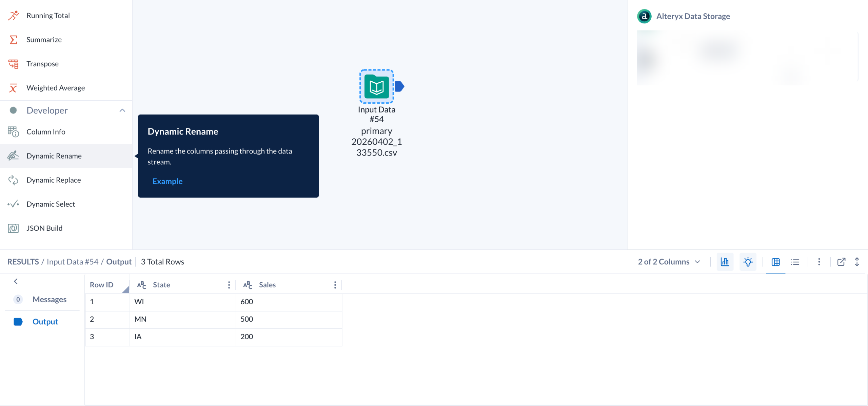868x406 pixels.
Task: Open State column options menu
Action: pyautogui.click(x=229, y=285)
